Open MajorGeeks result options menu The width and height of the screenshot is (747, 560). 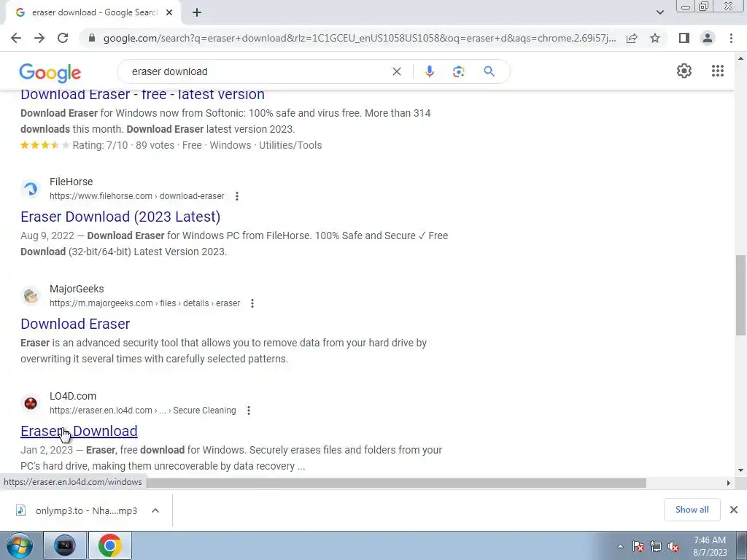click(252, 303)
